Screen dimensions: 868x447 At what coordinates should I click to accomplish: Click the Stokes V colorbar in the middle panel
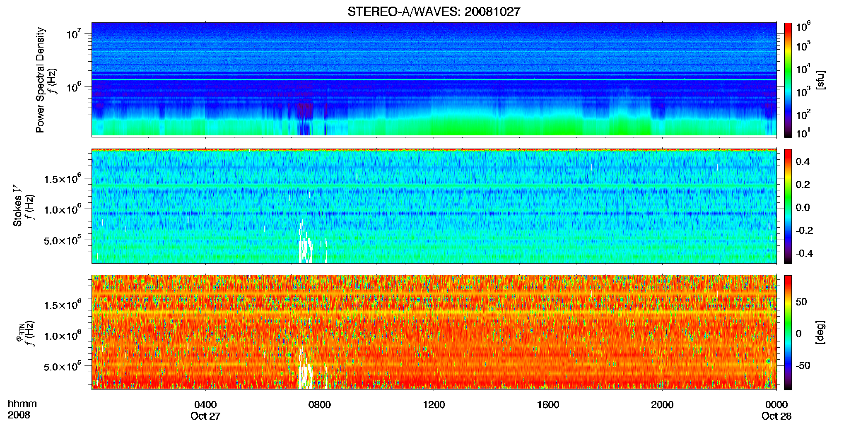(788, 206)
